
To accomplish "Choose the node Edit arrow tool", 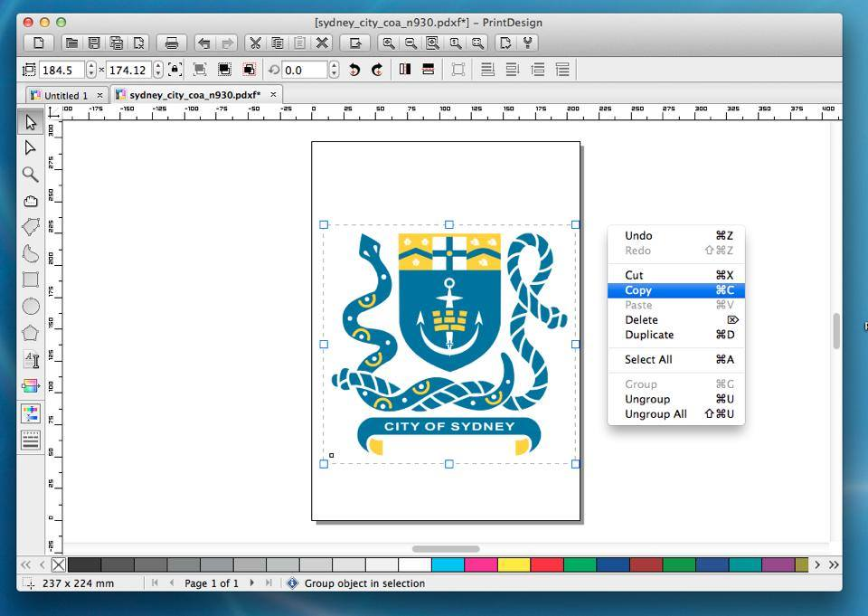I will [31, 148].
